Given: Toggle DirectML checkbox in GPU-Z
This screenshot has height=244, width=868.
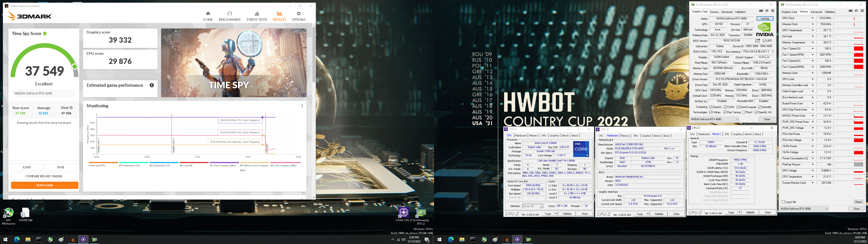Looking at the screenshot, I should (x=760, y=107).
